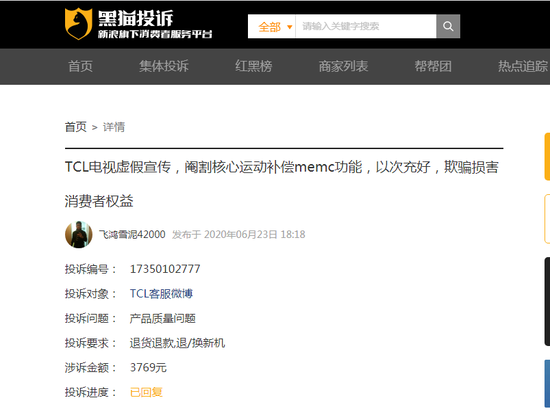Click the 产品质量问题 complaint issue text

click(162, 318)
